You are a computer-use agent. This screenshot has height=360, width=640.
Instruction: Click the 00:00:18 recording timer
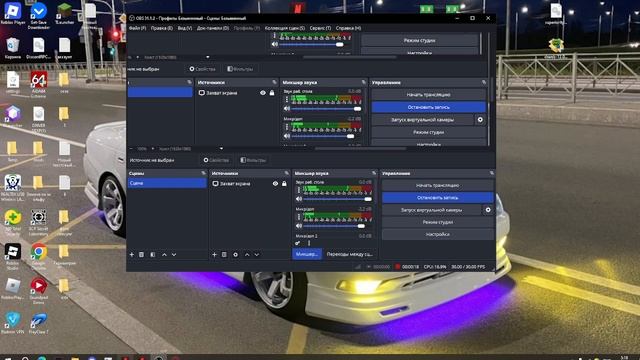click(x=410, y=267)
